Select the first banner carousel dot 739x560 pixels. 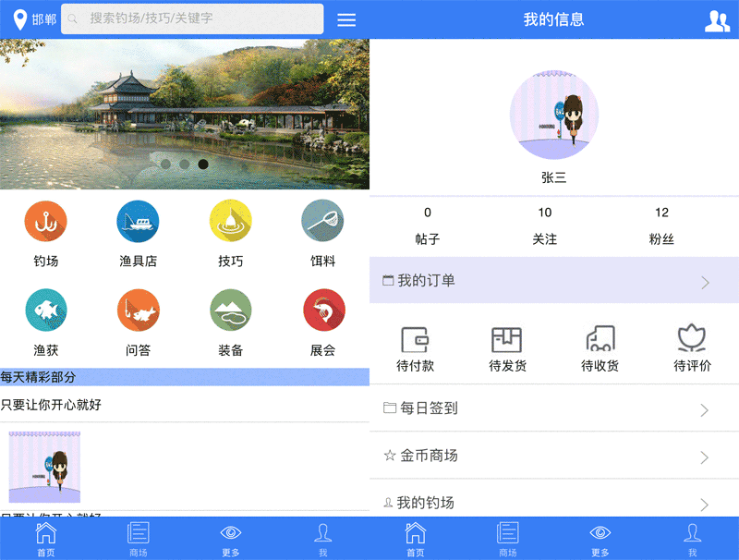click(x=166, y=164)
